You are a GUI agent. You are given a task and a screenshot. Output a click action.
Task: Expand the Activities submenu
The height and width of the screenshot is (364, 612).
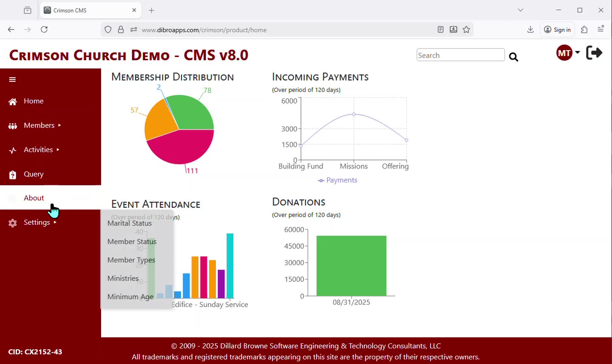(x=38, y=150)
